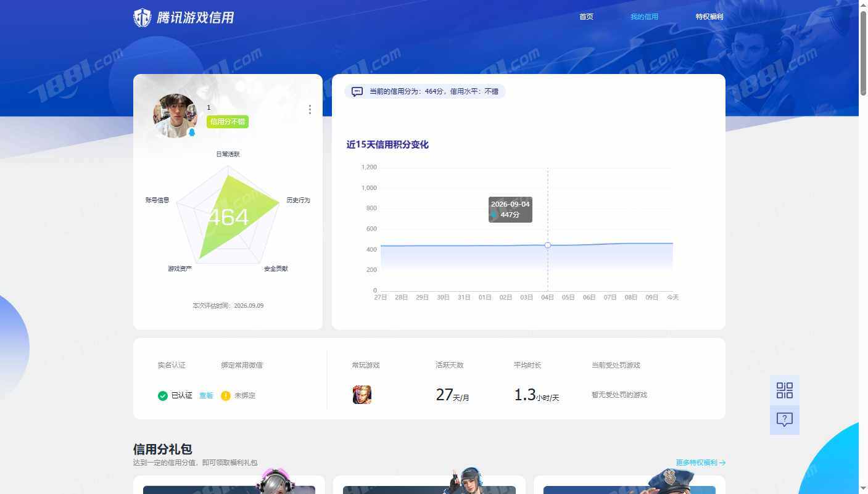Click the page vertical scrollbar thumb
Viewport: 868px width, 494px height.
[863, 53]
